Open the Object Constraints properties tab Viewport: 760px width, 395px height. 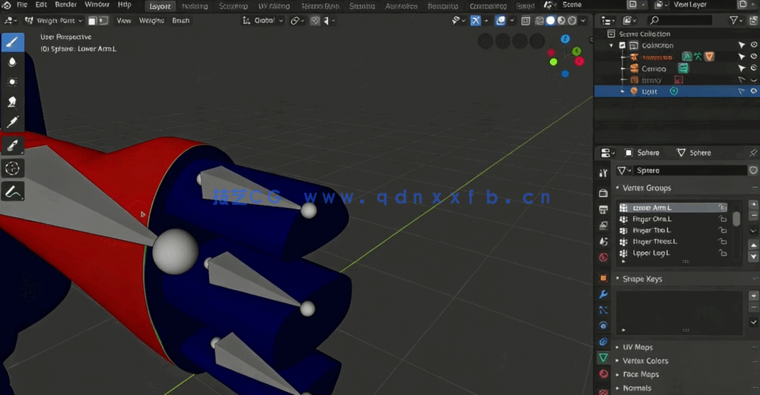[603, 342]
